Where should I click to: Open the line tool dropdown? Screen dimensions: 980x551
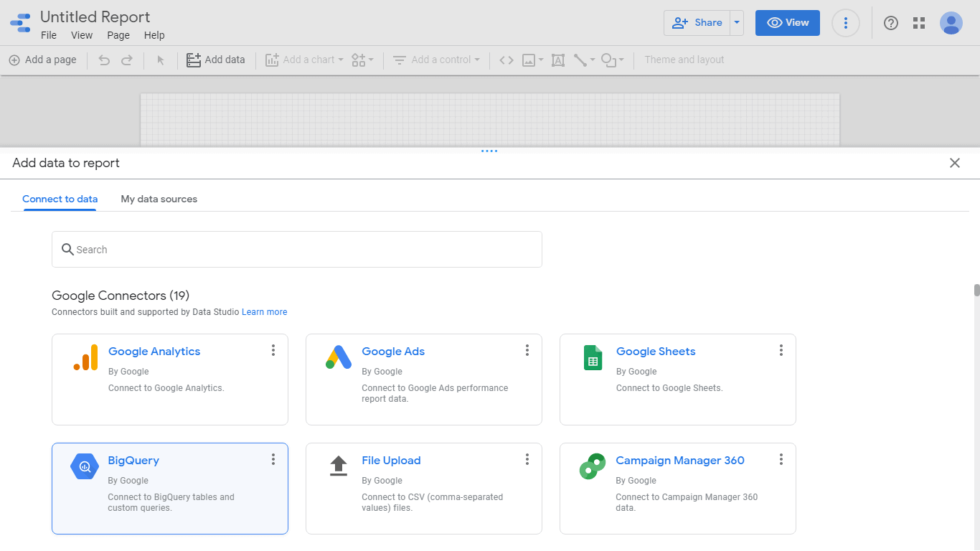pos(584,60)
